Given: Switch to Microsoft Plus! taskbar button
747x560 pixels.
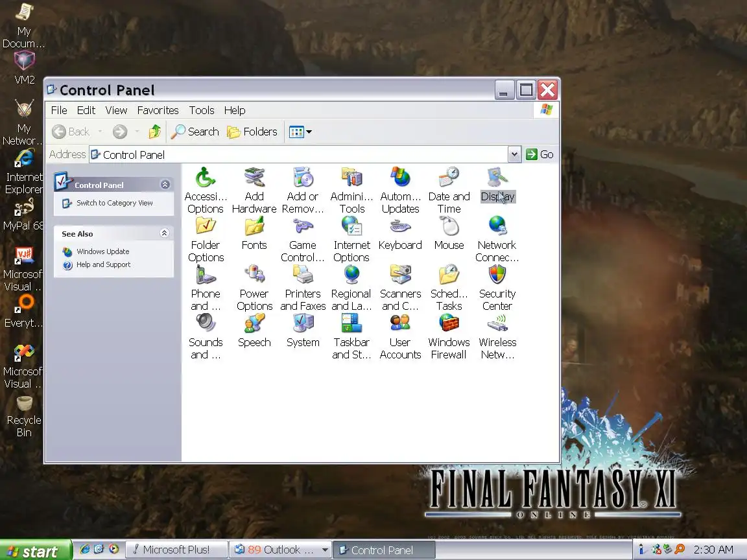Looking at the screenshot, I should (x=176, y=550).
